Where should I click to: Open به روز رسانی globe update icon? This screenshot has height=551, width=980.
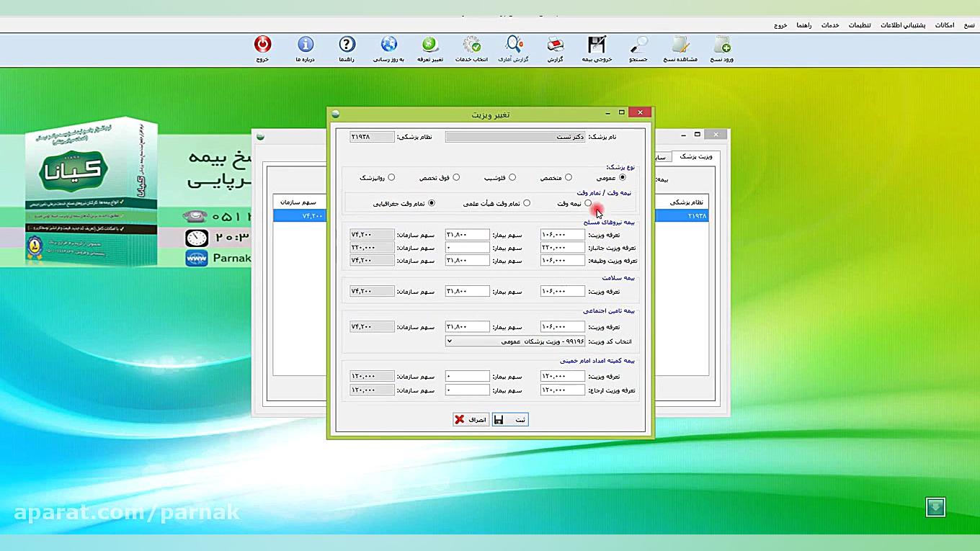(x=388, y=47)
